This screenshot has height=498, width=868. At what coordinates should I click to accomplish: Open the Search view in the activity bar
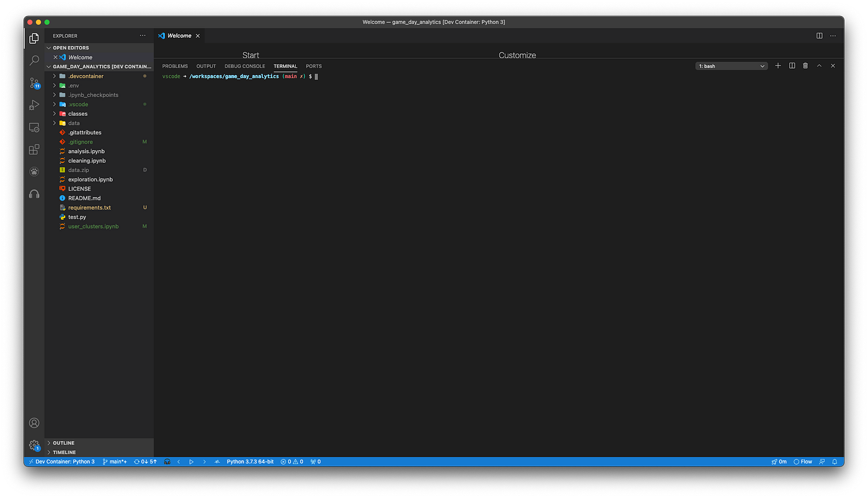pyautogui.click(x=34, y=60)
